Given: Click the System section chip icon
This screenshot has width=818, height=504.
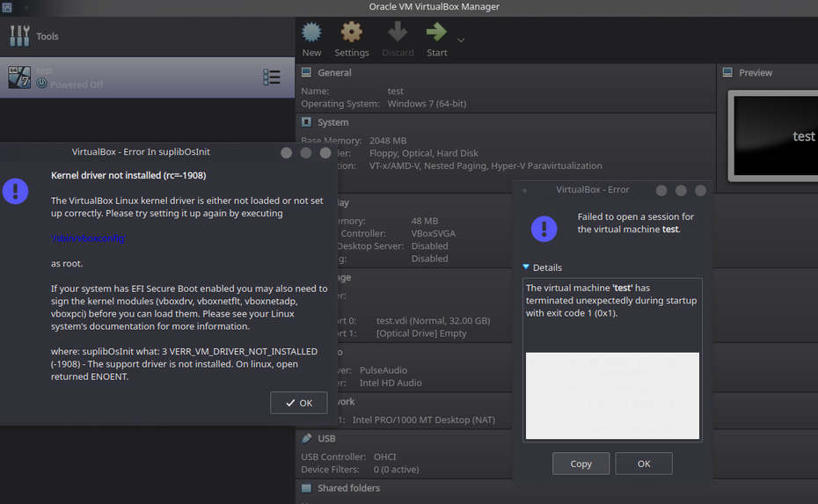Looking at the screenshot, I should [306, 122].
